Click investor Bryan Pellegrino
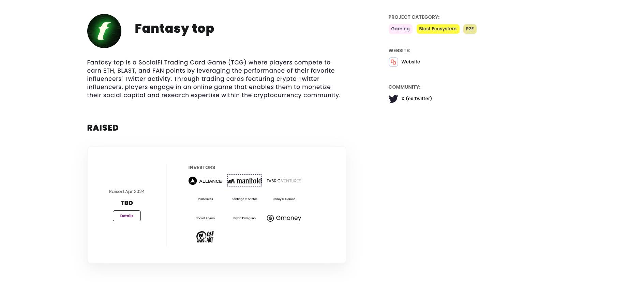 click(x=244, y=218)
